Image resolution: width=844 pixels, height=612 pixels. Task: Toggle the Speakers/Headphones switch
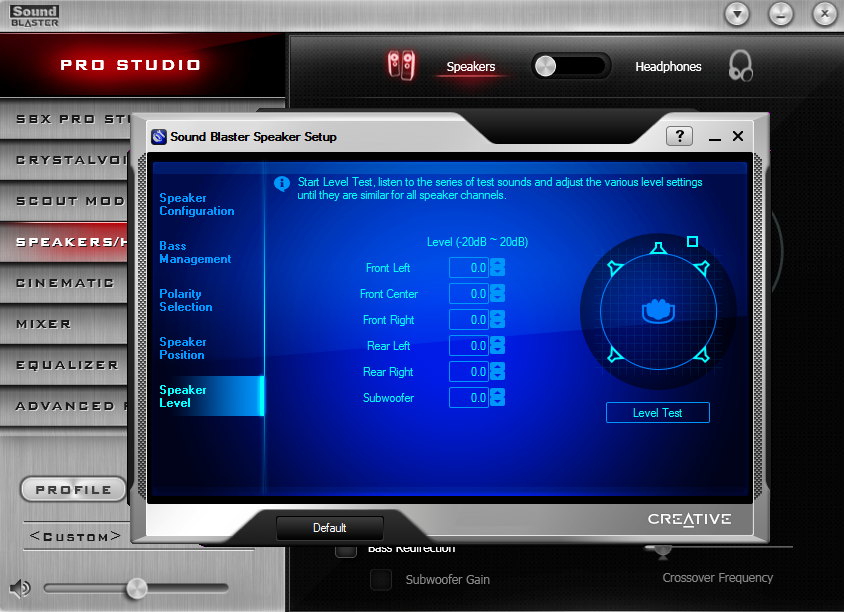pyautogui.click(x=569, y=66)
